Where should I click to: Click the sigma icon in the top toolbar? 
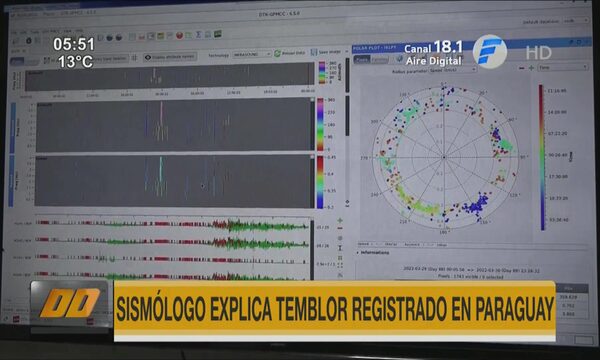[198, 35]
